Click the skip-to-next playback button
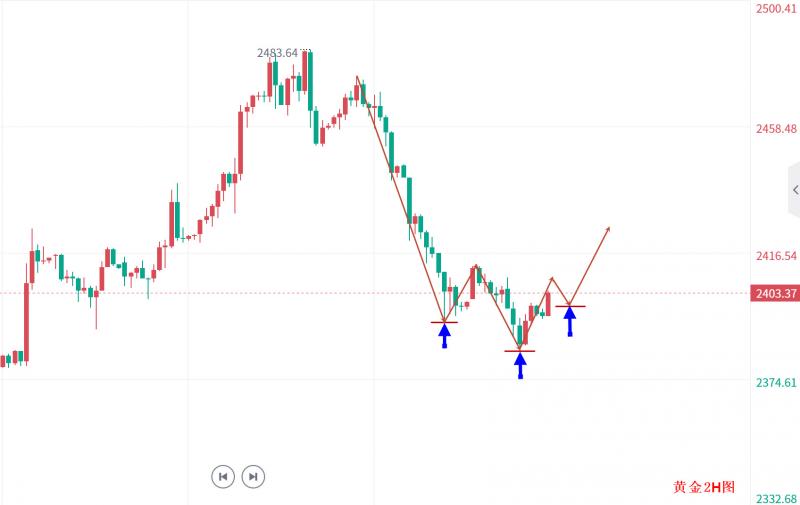 (253, 477)
